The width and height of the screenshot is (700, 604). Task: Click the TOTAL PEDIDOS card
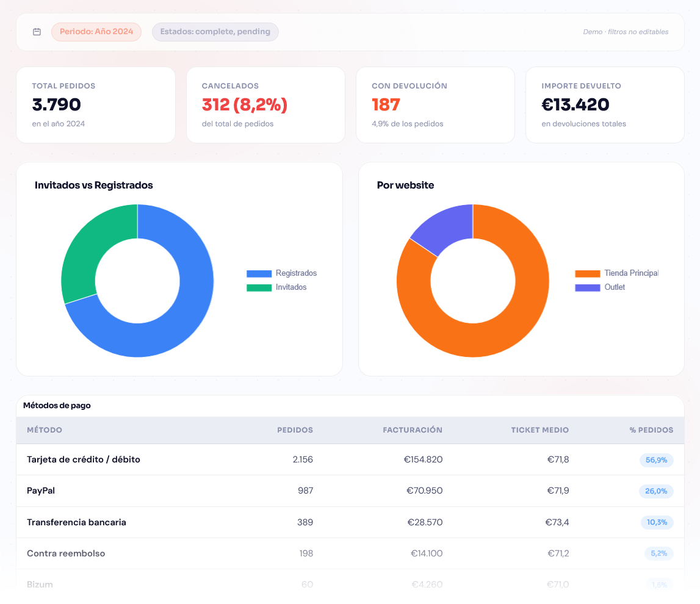(96, 104)
